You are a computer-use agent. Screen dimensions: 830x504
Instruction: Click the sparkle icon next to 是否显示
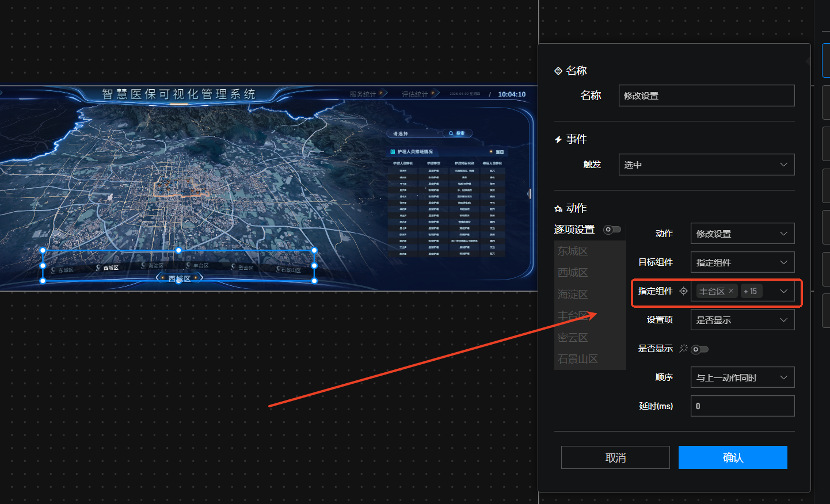pyautogui.click(x=683, y=349)
